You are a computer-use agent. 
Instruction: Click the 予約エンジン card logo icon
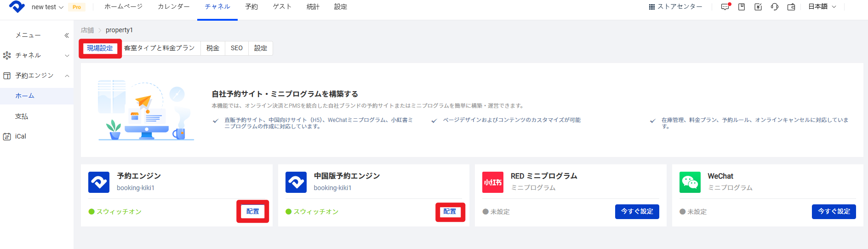[99, 182]
